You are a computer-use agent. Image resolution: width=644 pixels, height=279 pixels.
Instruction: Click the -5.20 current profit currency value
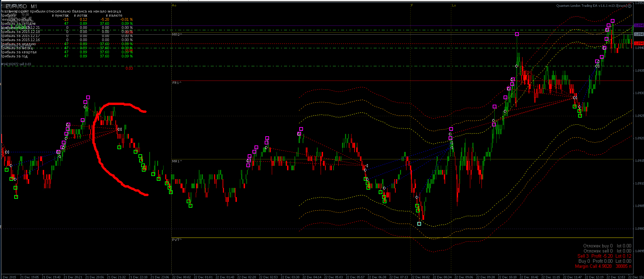coord(105,19)
